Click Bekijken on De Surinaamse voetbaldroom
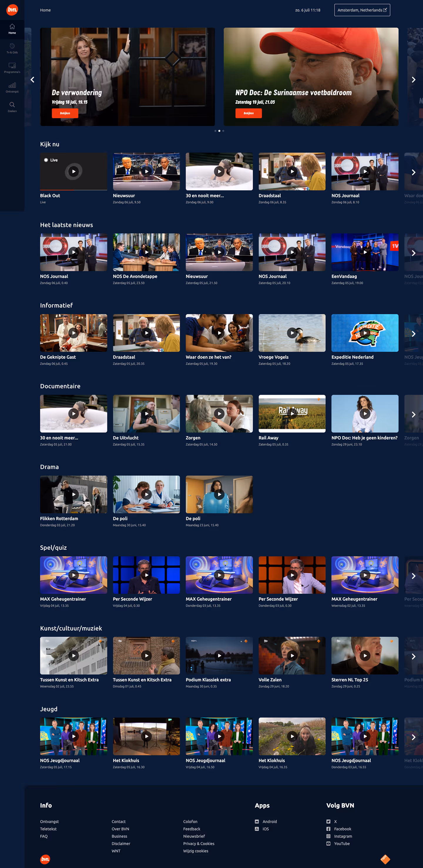Viewport: 423px width, 868px height. point(249,113)
